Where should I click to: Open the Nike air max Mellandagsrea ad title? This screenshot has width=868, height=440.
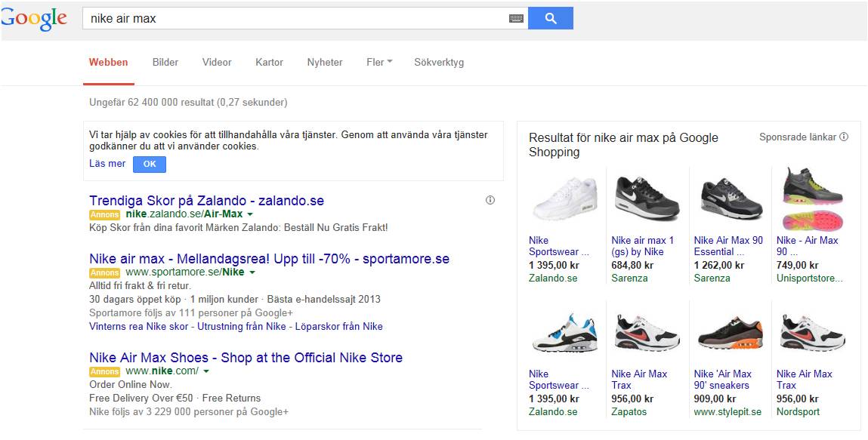coord(269,259)
